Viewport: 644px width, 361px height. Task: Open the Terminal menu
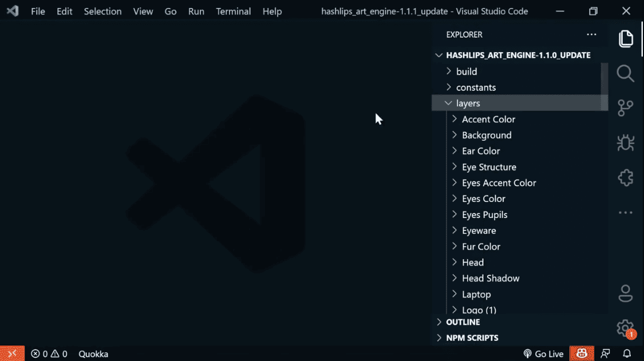234,11
